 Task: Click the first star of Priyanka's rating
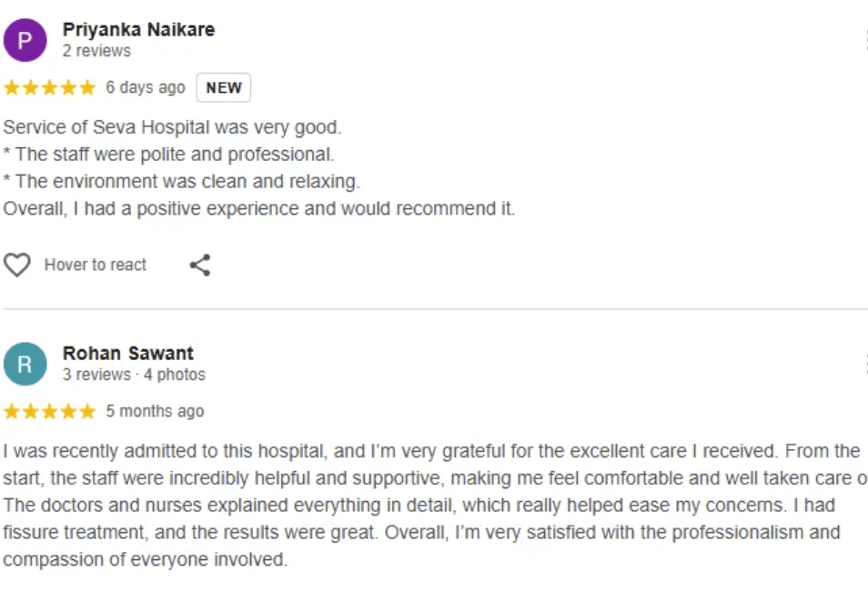tap(13, 87)
